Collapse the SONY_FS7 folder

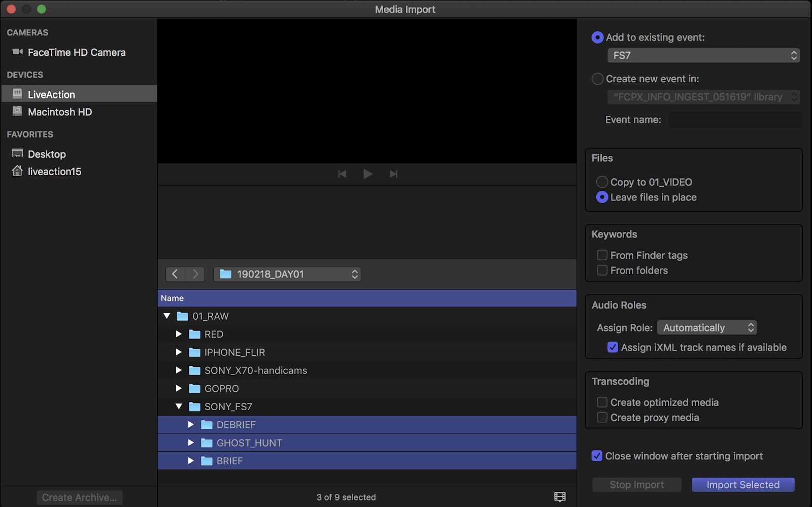pyautogui.click(x=179, y=407)
